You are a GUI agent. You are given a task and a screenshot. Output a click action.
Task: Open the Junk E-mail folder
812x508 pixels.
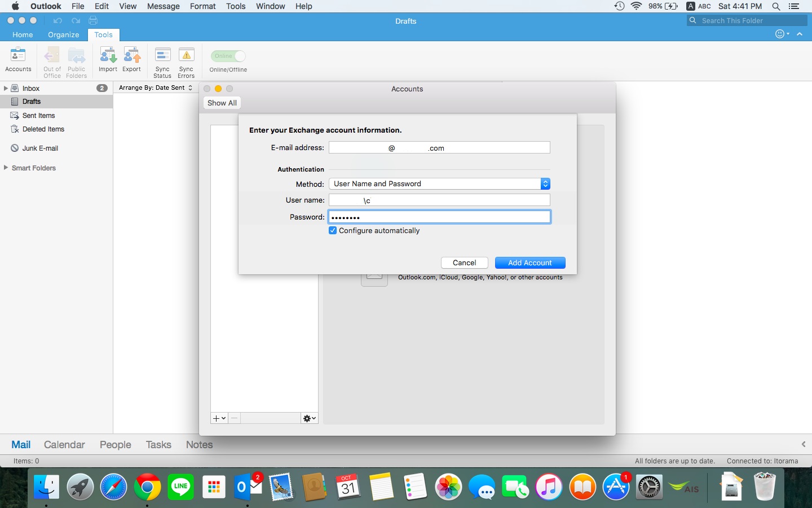56,148
